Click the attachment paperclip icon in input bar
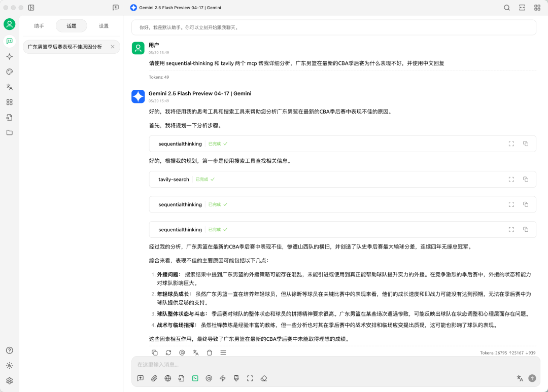Viewport: 548px width, 392px height. point(154,378)
